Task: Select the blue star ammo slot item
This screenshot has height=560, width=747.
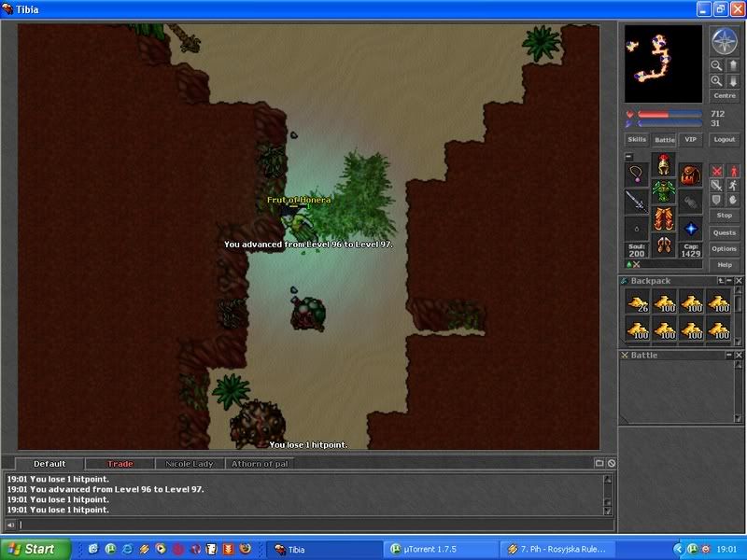Action: [690, 228]
